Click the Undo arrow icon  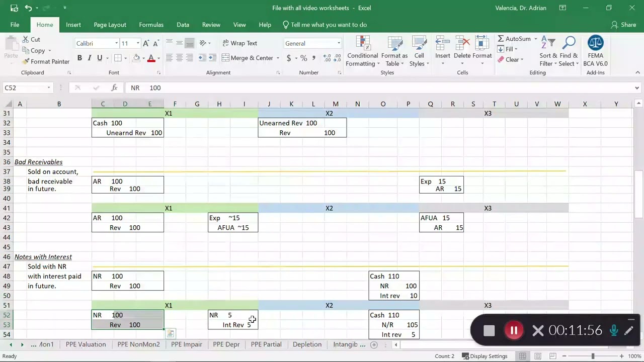[29, 8]
